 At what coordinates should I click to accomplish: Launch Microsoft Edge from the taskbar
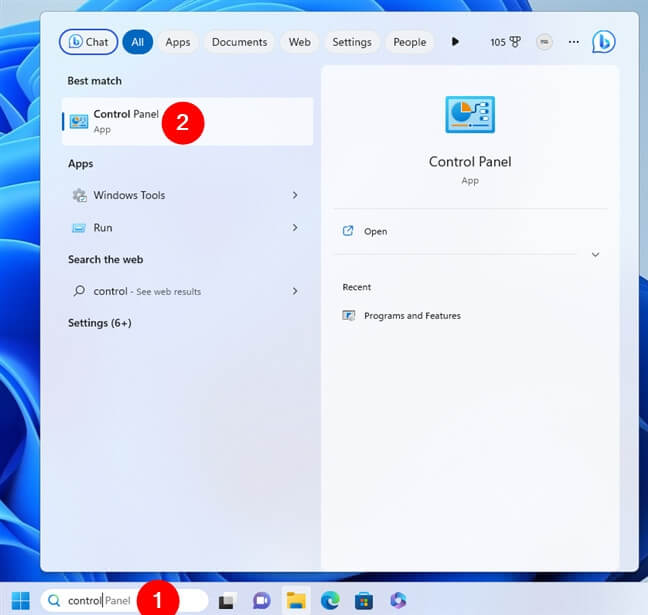(330, 600)
